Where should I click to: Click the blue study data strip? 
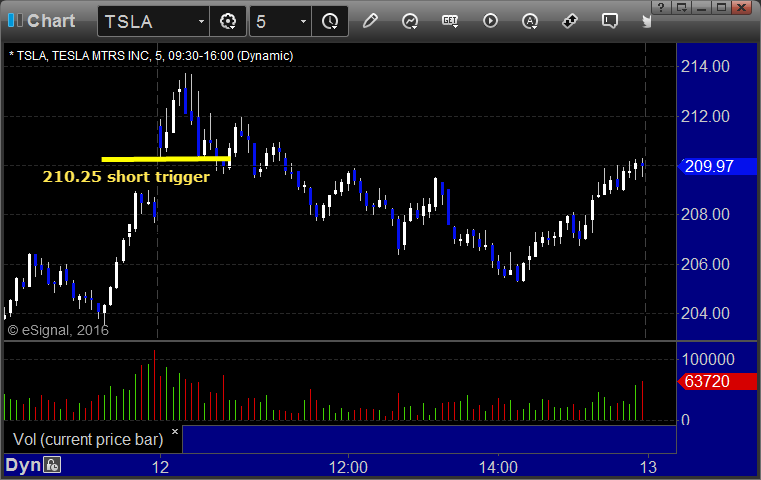[x=429, y=439]
